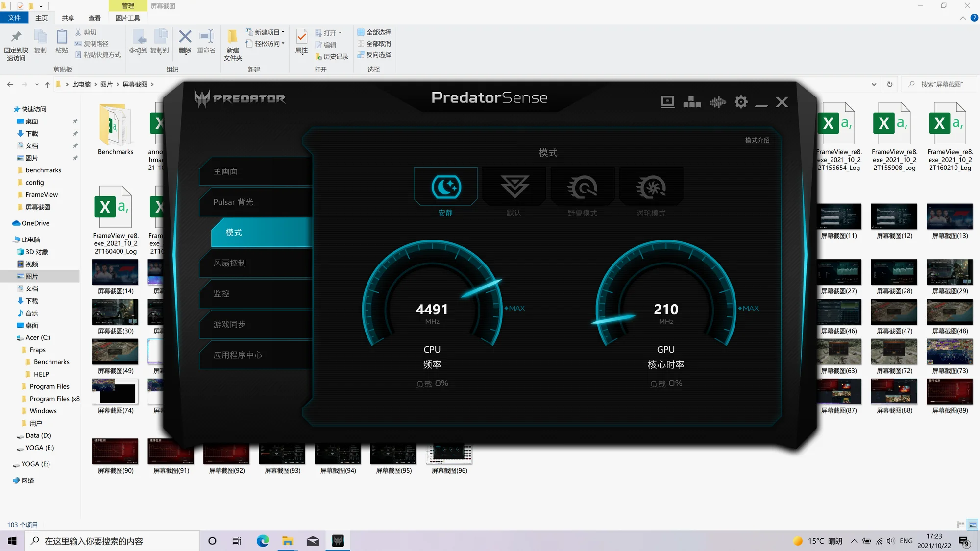
Task: Open Task View on the taskbar
Action: (237, 541)
